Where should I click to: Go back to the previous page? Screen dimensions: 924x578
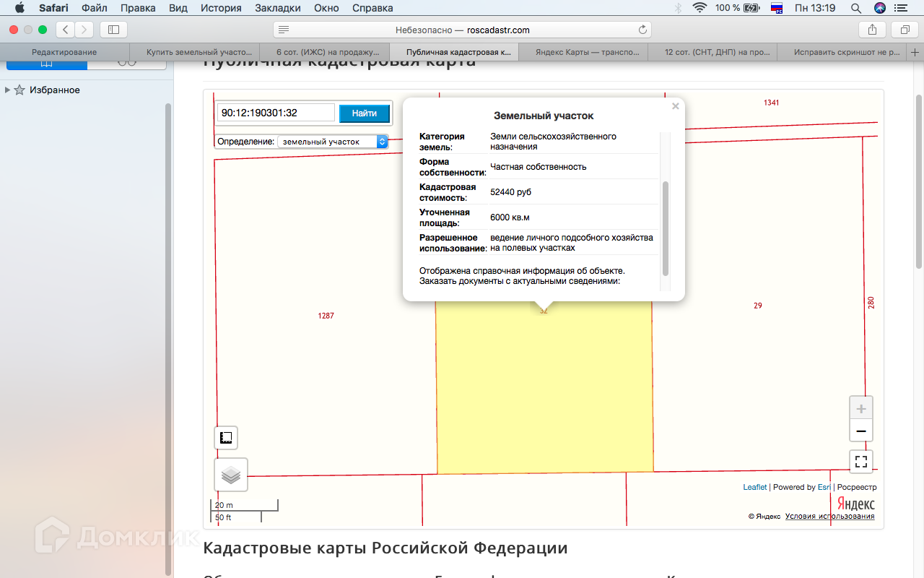pos(66,30)
